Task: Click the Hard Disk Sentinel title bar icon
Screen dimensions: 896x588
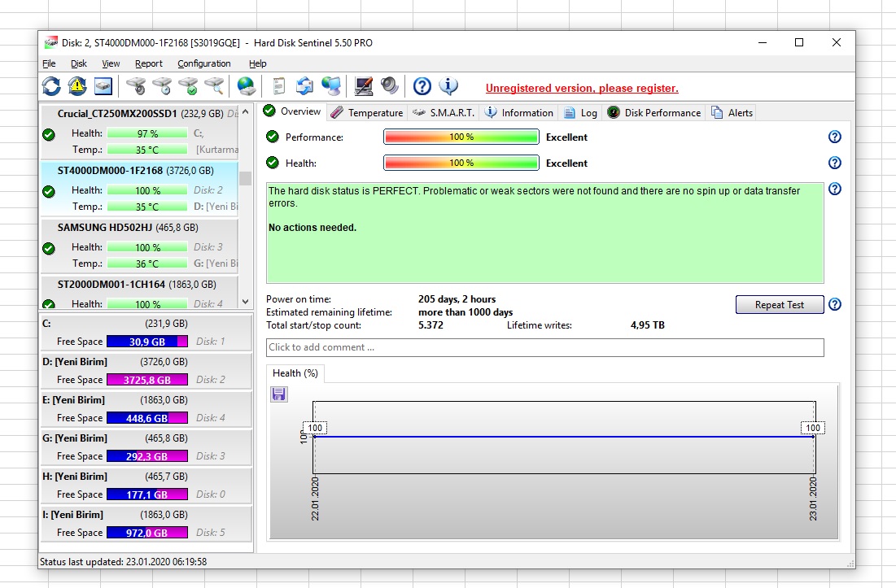Action: 50,43
